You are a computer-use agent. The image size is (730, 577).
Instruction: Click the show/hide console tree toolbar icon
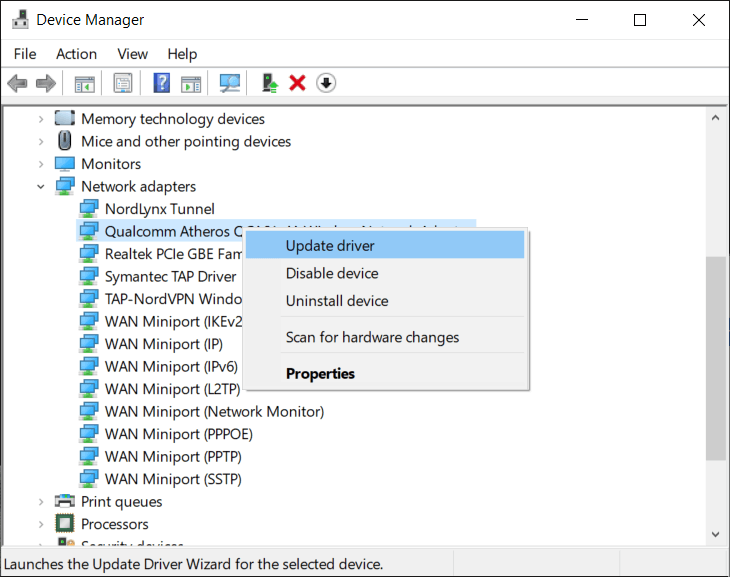pos(85,83)
